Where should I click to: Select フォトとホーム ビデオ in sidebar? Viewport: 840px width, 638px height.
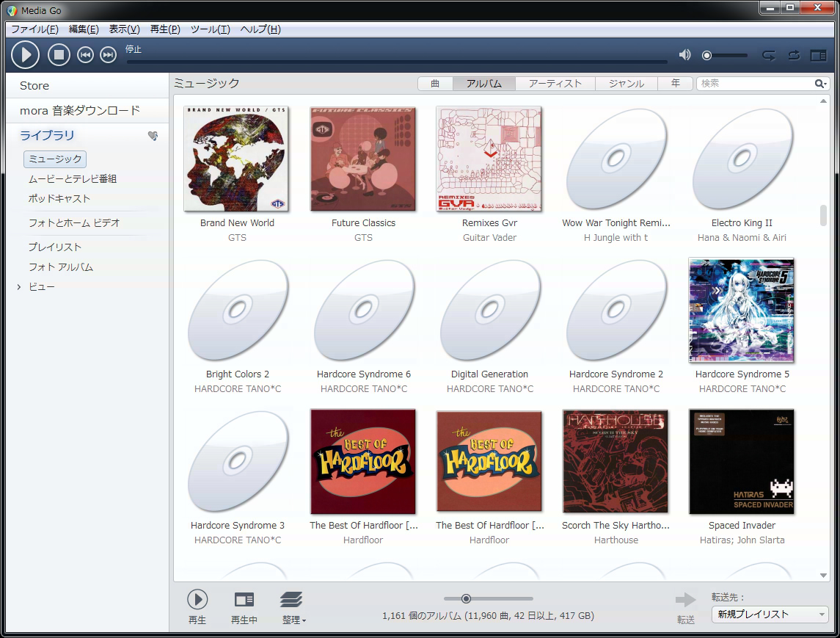[74, 223]
